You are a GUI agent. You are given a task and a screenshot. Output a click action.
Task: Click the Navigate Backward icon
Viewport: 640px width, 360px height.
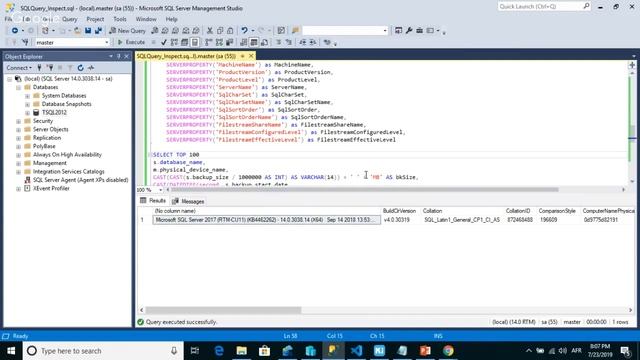[x=15, y=31]
